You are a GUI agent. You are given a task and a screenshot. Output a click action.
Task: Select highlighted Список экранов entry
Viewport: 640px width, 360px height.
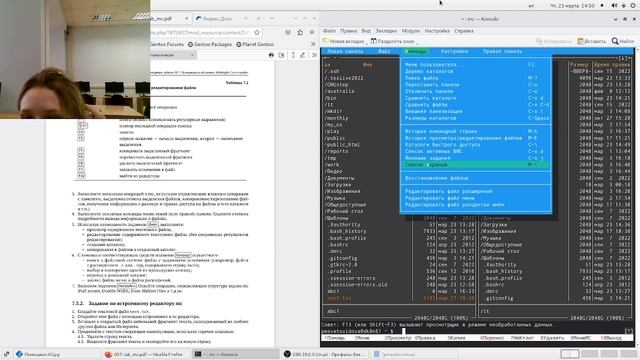point(476,164)
